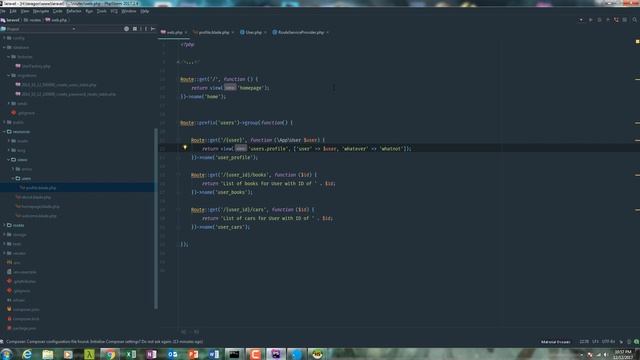
Task: Open the VCS menu
Action: [x=114, y=11]
